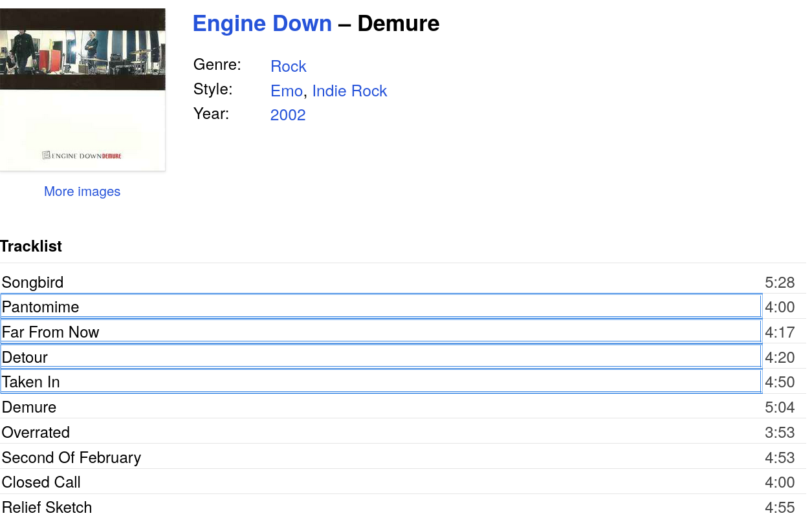Click the 3:53 duration for Overrated

pyautogui.click(x=780, y=433)
